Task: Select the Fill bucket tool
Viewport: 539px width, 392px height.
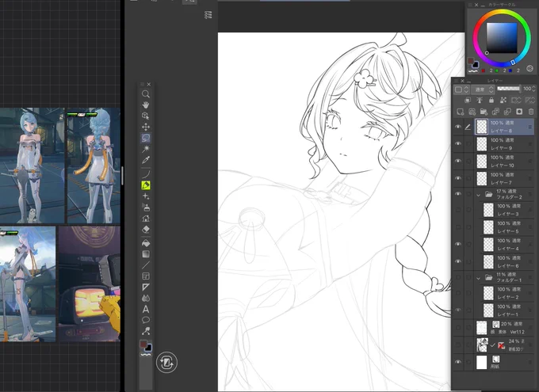Action: click(146, 243)
